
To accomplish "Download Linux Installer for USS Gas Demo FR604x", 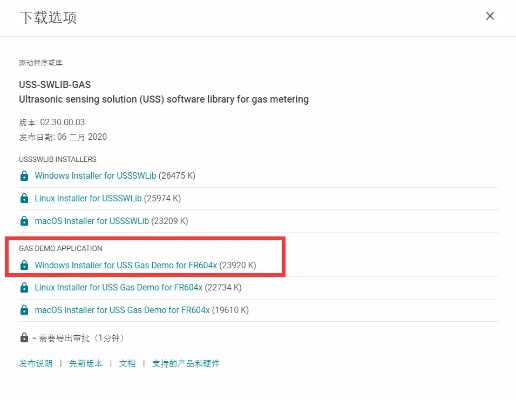I will (118, 287).
